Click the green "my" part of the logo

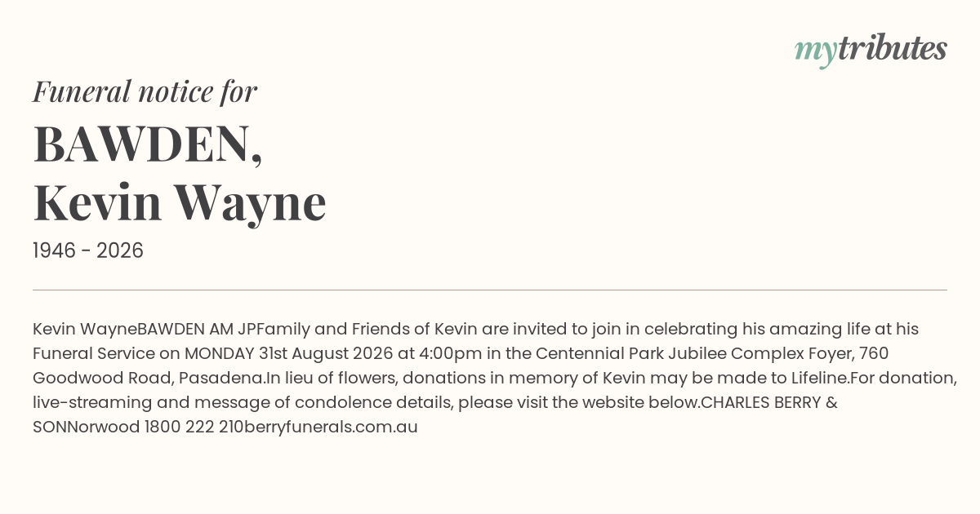[x=815, y=54]
